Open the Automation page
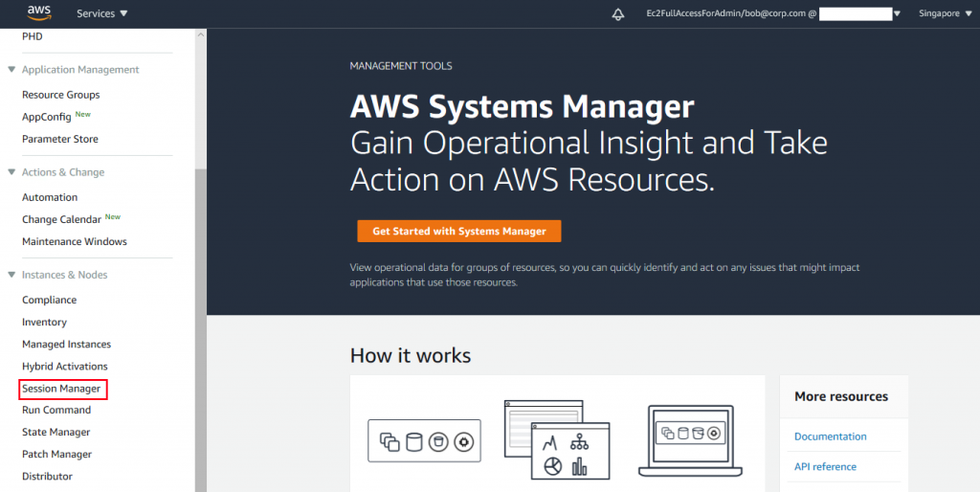Viewport: 980px width, 492px height. [x=50, y=197]
